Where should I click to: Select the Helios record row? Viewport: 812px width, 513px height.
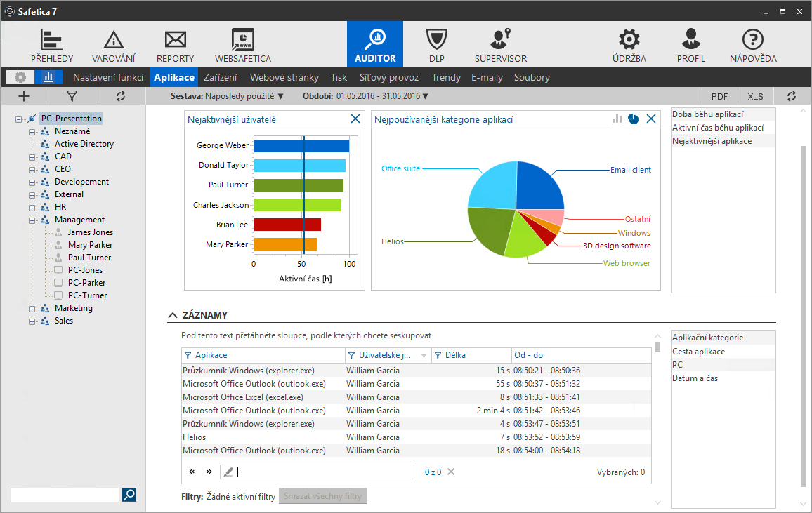click(x=417, y=437)
